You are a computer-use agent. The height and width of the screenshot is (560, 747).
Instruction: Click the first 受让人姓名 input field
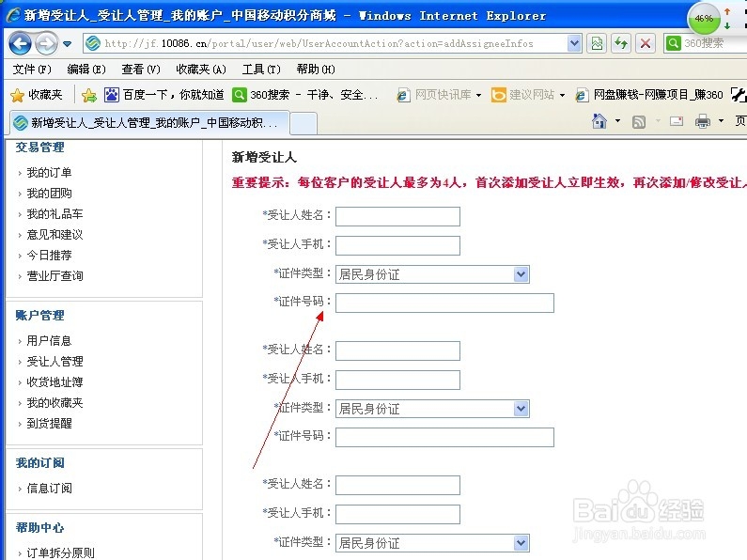[397, 216]
